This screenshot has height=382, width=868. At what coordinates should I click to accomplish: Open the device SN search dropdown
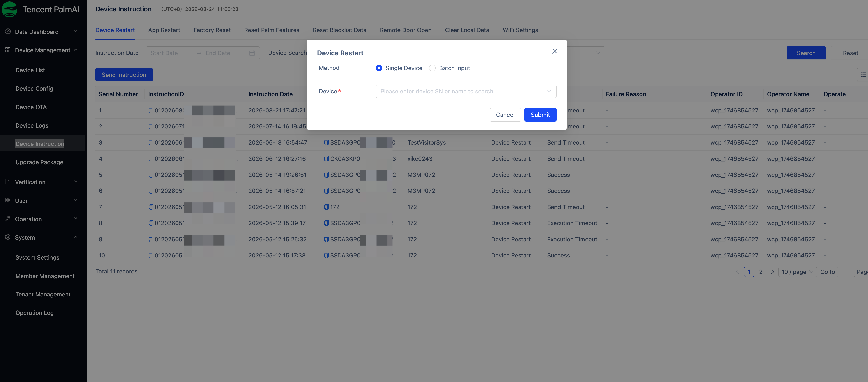[466, 91]
